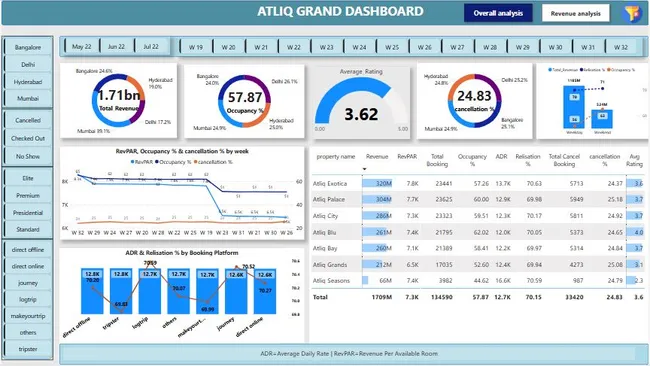Select week W 19 tab
The width and height of the screenshot is (650, 366).
(x=196, y=47)
